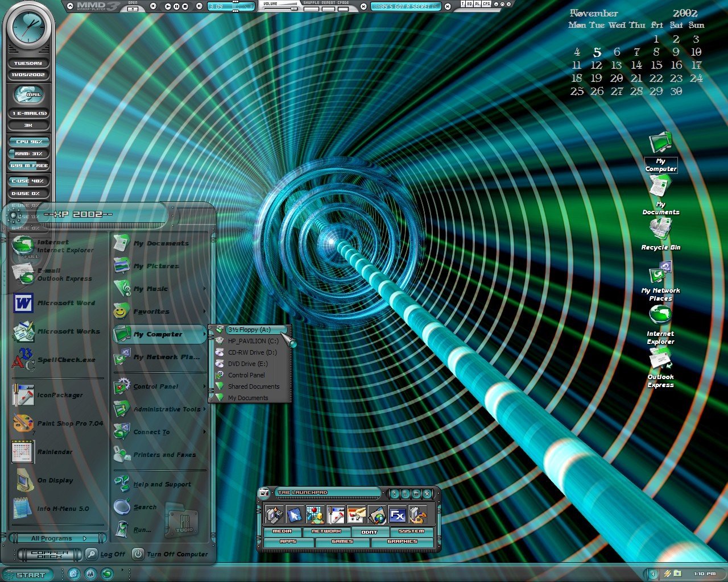Open My Network Places on the desktop
The image size is (728, 582).
660,281
